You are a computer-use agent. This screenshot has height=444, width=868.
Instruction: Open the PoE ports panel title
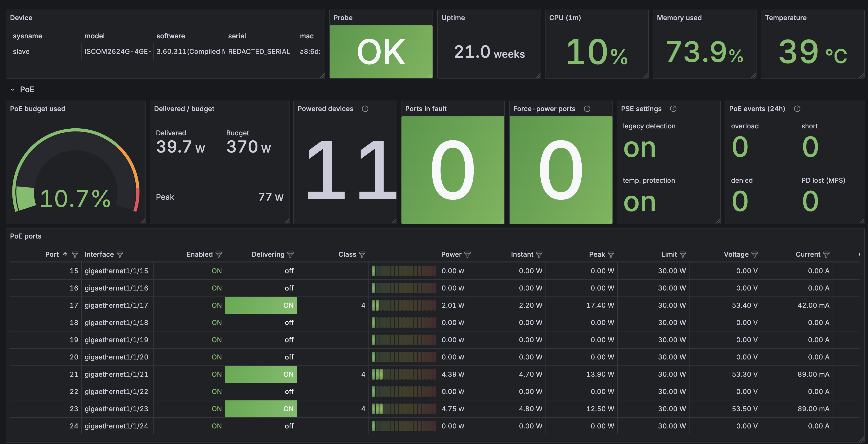(x=26, y=236)
